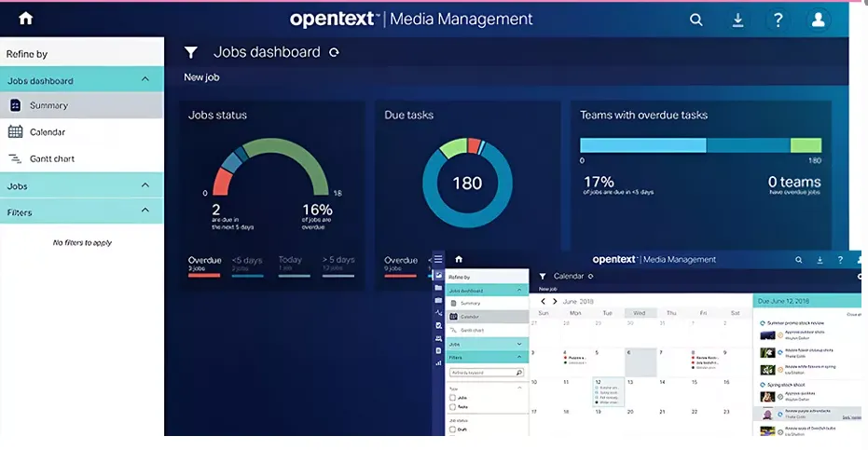Select June 8 on the calendar
868x450 pixels.
[x=704, y=361]
